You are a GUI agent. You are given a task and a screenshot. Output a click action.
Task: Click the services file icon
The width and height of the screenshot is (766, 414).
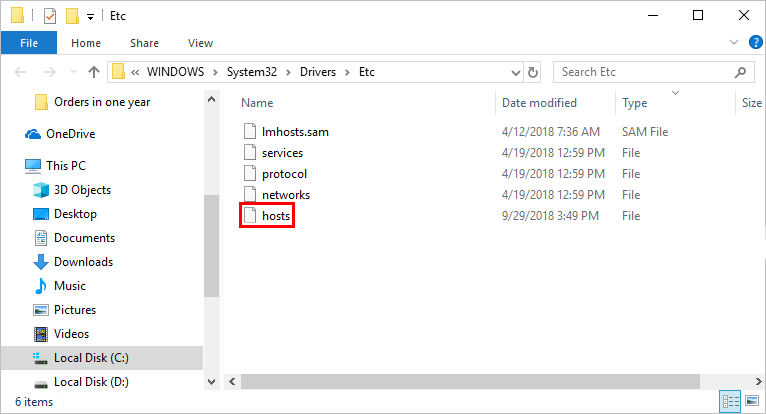pyautogui.click(x=250, y=153)
